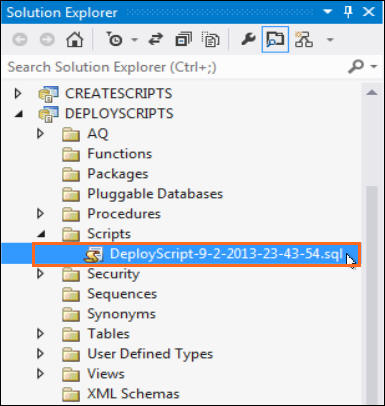This screenshot has height=406, width=385.
Task: Click the Show All Files icon
Action: coord(210,40)
